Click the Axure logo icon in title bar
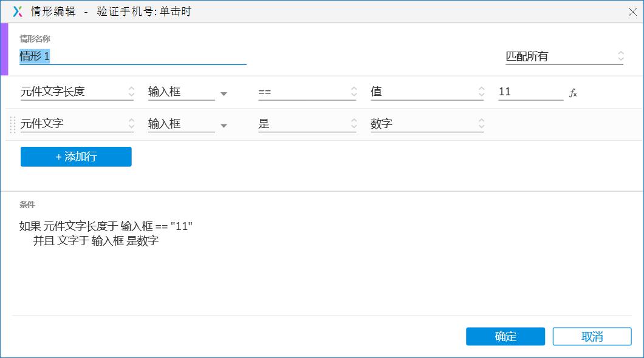This screenshot has width=644, height=358. point(18,12)
